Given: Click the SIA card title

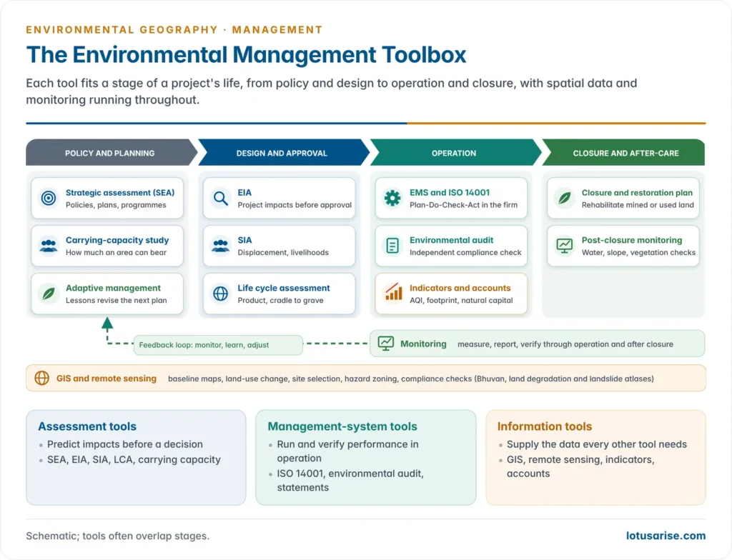Looking at the screenshot, I should coord(244,240).
